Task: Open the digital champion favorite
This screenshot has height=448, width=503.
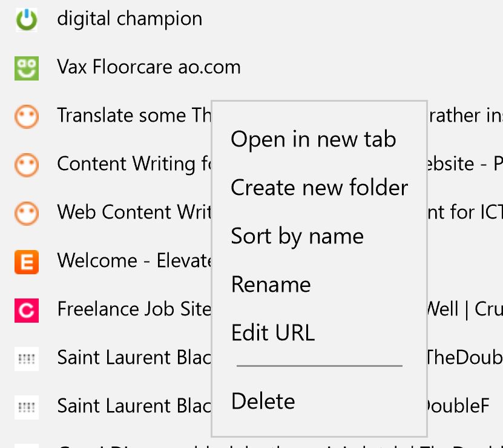Action: click(x=130, y=19)
